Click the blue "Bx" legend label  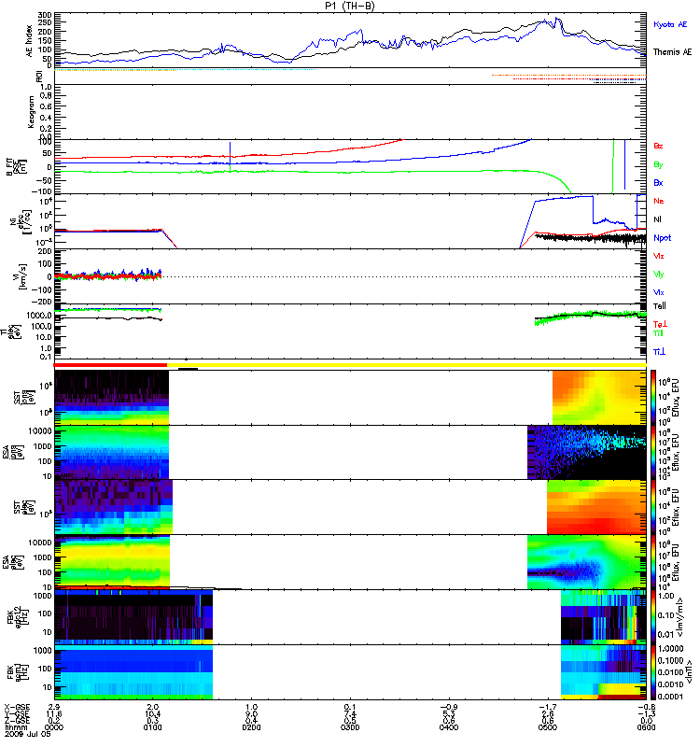coord(658,183)
